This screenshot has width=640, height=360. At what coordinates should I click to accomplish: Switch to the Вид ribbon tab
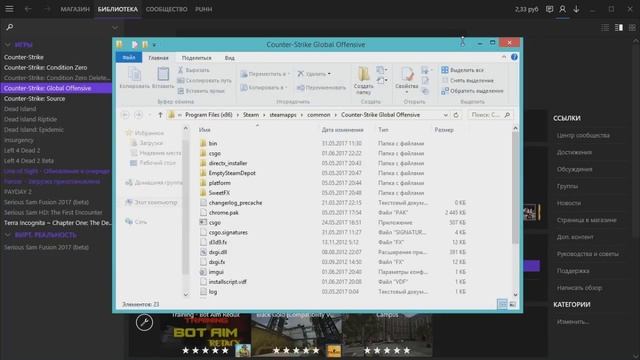[229, 58]
